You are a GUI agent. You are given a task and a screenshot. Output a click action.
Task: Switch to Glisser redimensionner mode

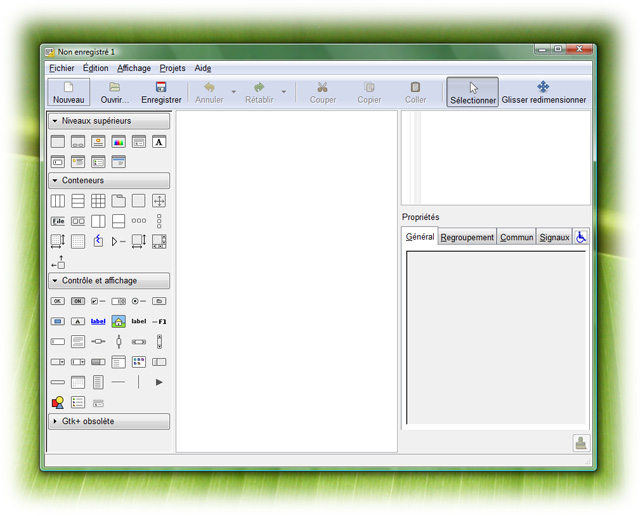click(x=544, y=92)
